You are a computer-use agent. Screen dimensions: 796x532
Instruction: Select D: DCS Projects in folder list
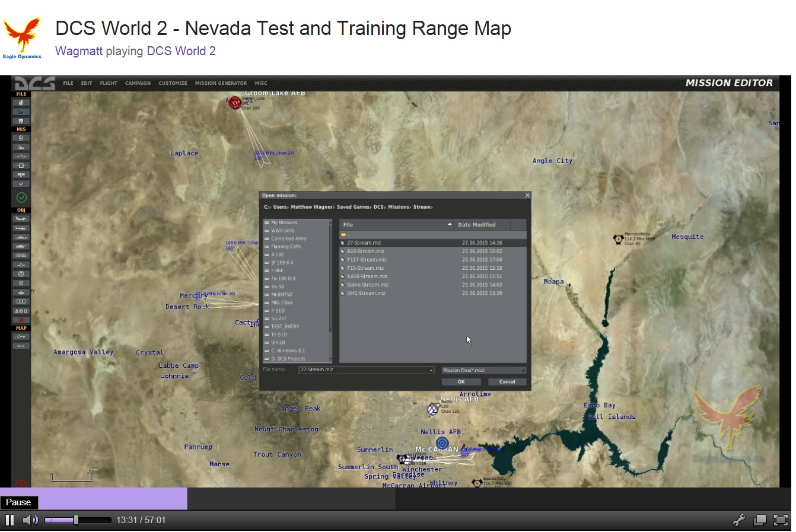288,359
